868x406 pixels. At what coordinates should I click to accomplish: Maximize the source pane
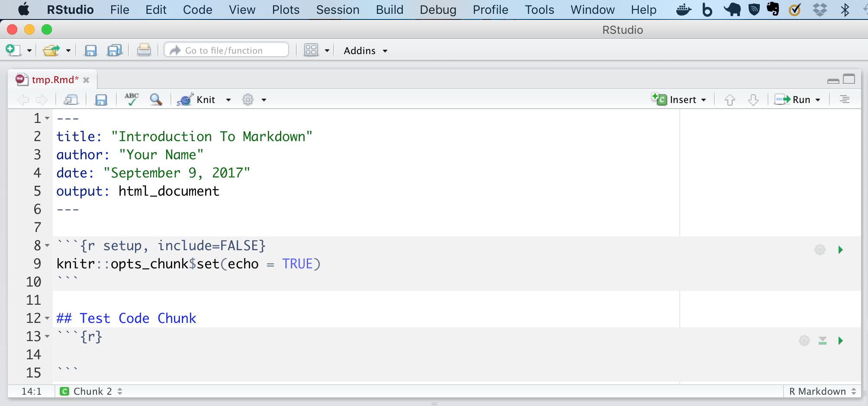849,79
